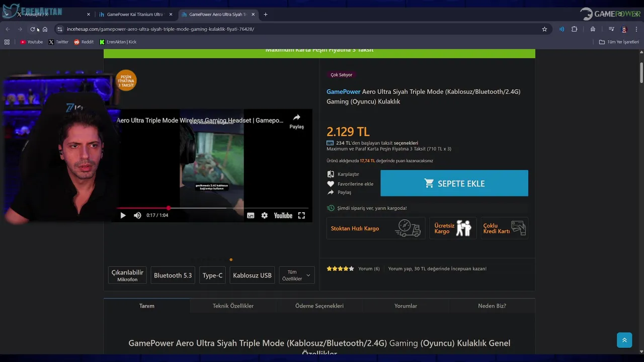Click the GamePower brand link

point(344,92)
